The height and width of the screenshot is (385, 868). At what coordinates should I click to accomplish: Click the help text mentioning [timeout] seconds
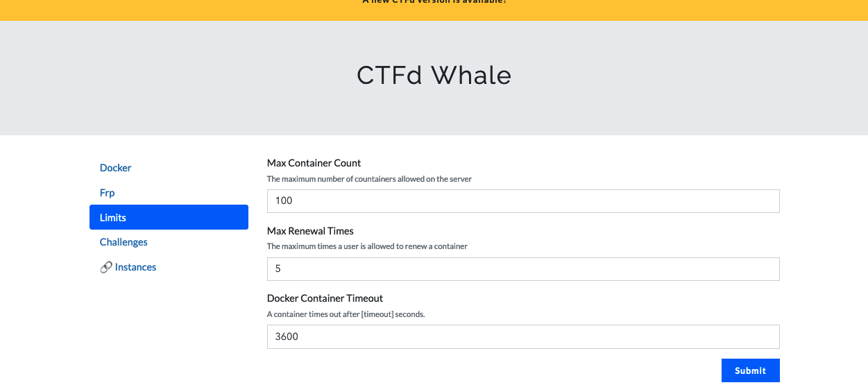click(346, 314)
